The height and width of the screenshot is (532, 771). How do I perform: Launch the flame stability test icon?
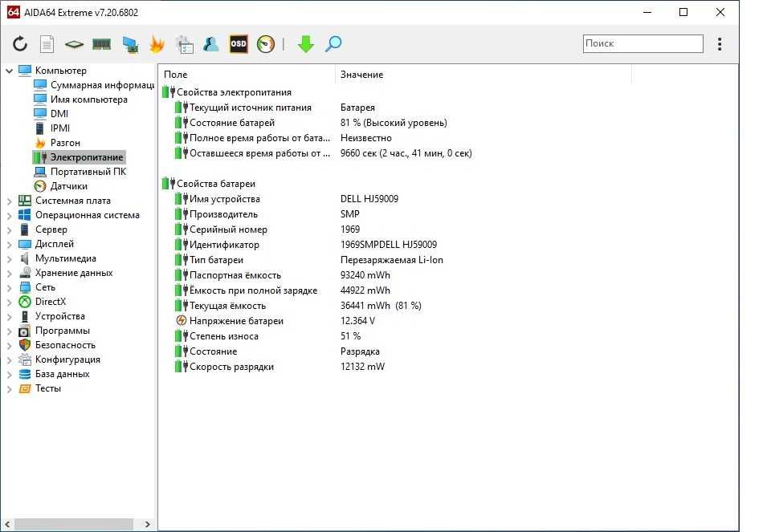coord(157,44)
